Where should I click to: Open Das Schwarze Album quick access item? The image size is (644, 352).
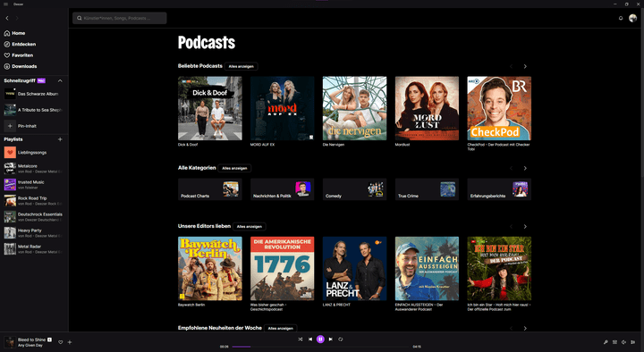click(x=33, y=94)
